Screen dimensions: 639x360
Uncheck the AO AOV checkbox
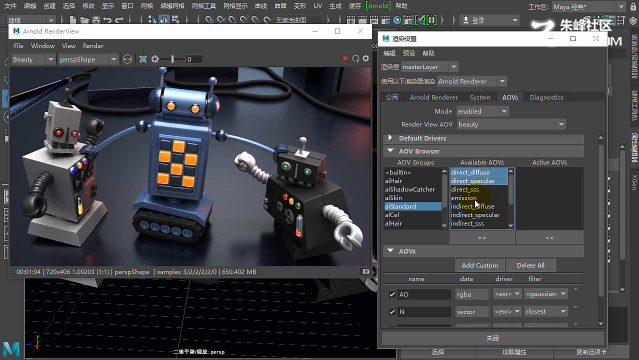click(392, 294)
